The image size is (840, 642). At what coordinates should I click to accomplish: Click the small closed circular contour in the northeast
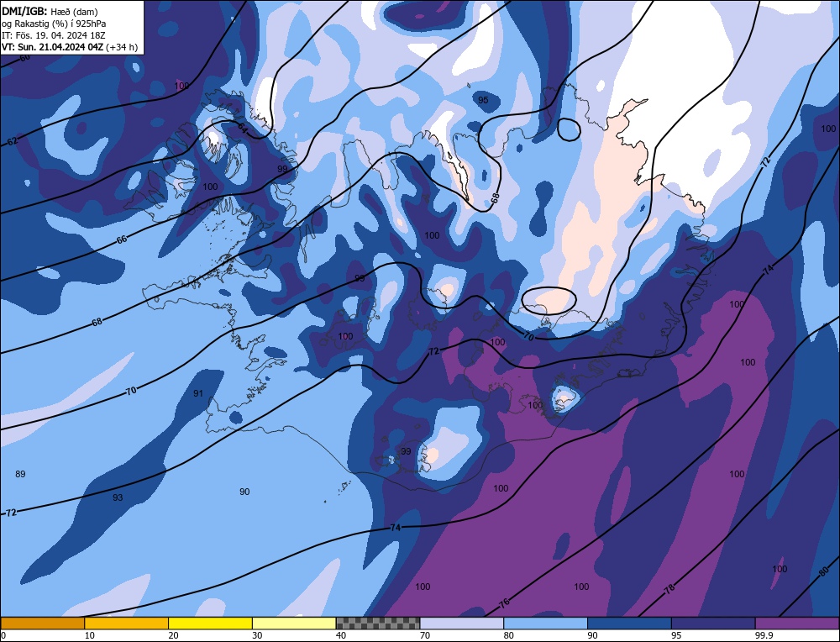[x=569, y=129]
